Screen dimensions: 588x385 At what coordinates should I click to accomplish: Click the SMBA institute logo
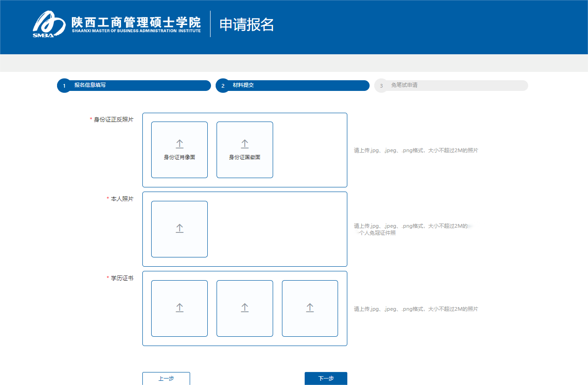pyautogui.click(x=50, y=24)
